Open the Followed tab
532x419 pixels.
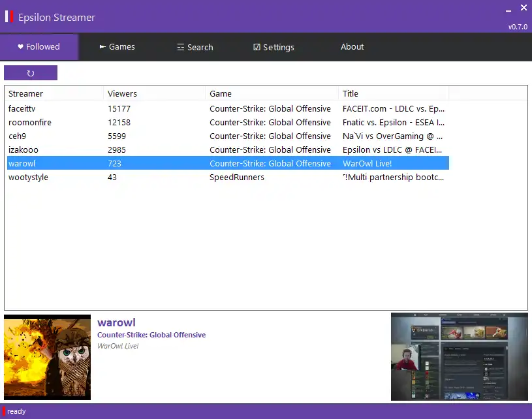[39, 47]
